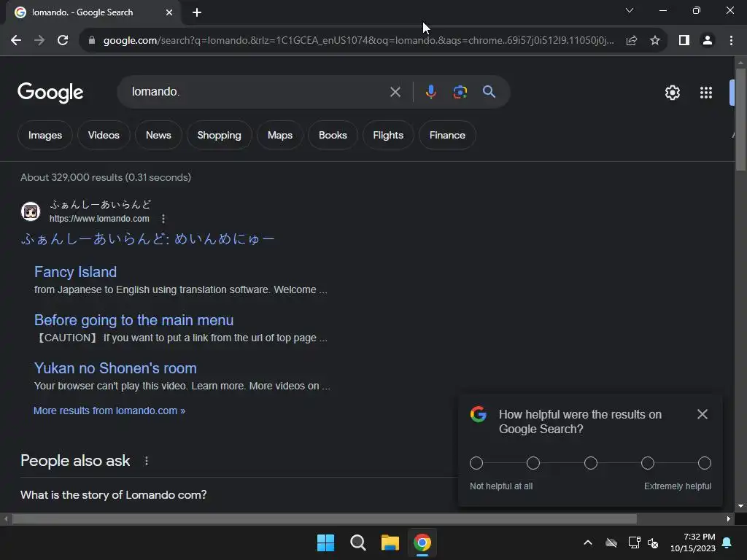Reload the current page
This screenshot has height=560, width=747.
63,41
